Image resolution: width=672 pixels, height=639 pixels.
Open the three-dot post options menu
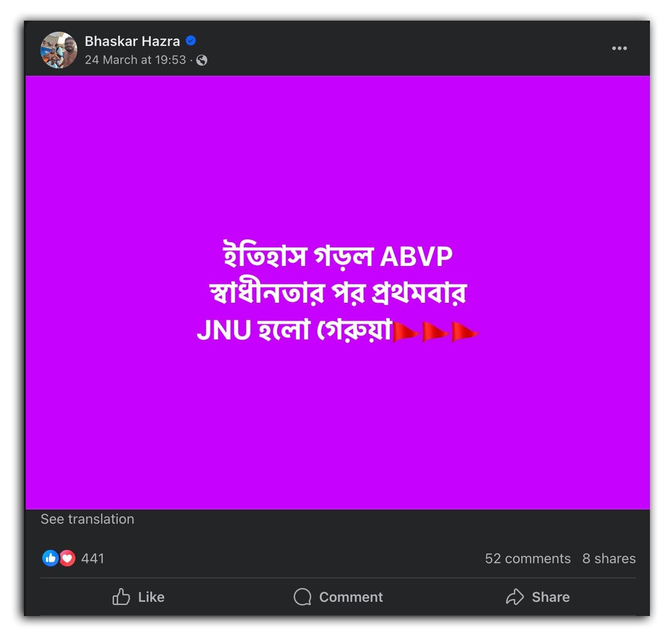pyautogui.click(x=619, y=48)
